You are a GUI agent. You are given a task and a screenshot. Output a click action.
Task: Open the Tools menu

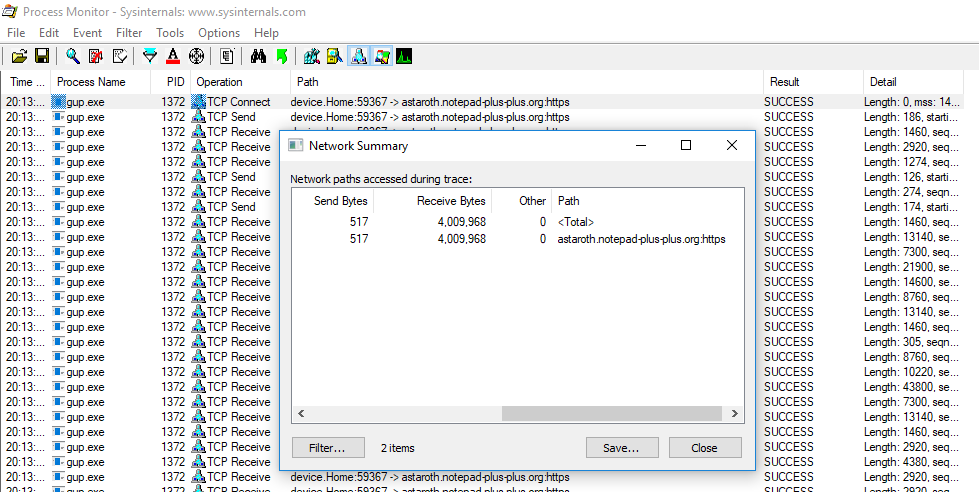[x=170, y=32]
